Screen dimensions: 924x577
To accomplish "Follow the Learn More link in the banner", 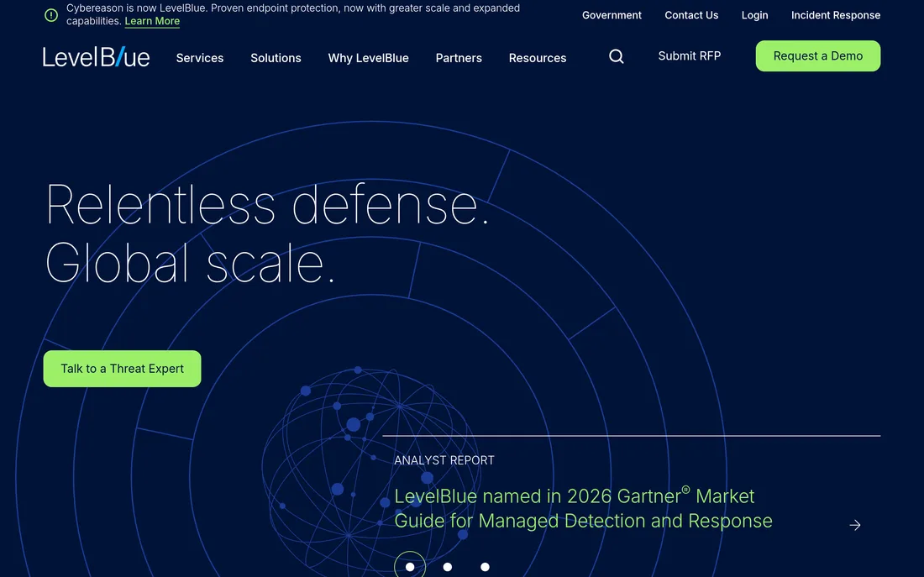I will click(152, 21).
